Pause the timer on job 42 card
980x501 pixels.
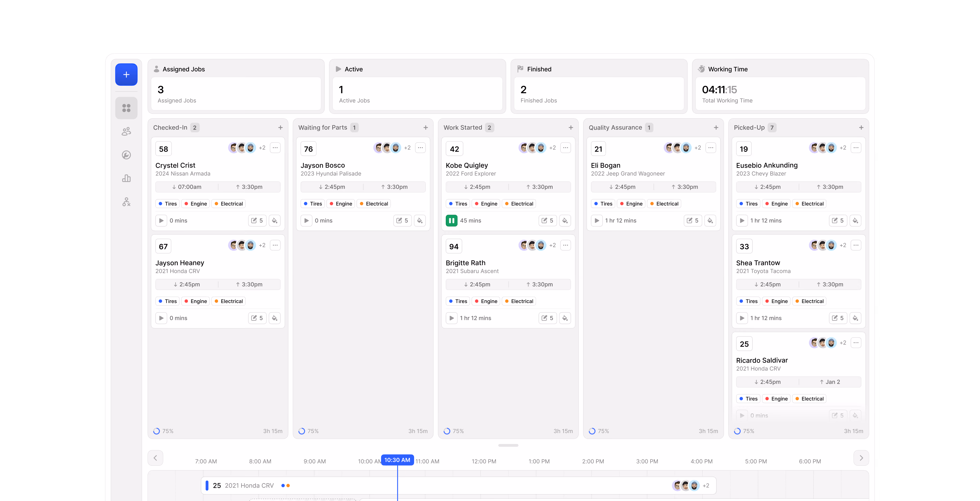pyautogui.click(x=451, y=221)
